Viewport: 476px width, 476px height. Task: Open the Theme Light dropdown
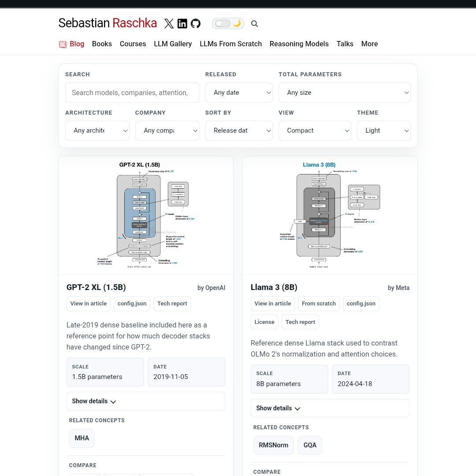tap(384, 130)
